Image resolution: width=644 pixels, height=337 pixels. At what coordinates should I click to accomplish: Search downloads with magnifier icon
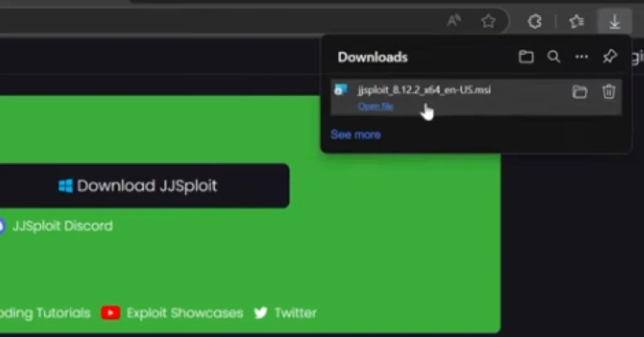tap(553, 57)
